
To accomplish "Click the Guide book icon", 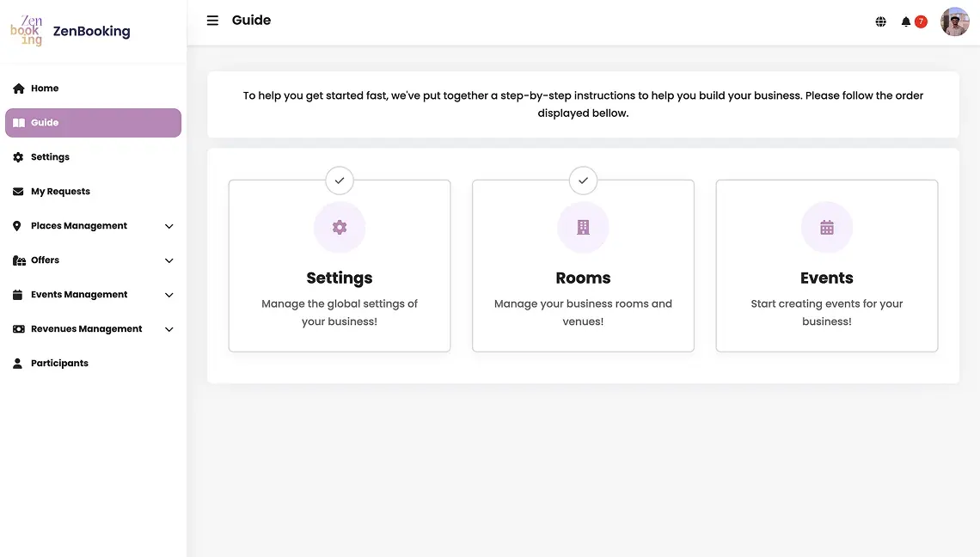I will [19, 123].
